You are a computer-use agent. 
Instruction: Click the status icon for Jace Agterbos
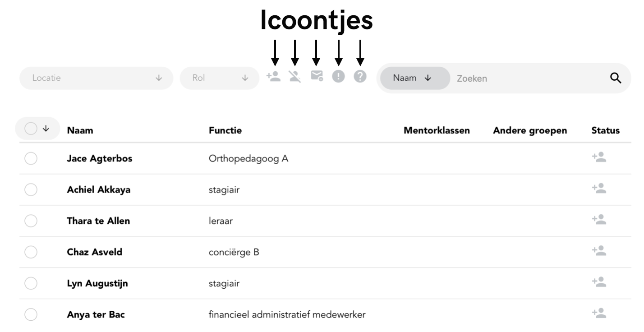[x=599, y=157]
